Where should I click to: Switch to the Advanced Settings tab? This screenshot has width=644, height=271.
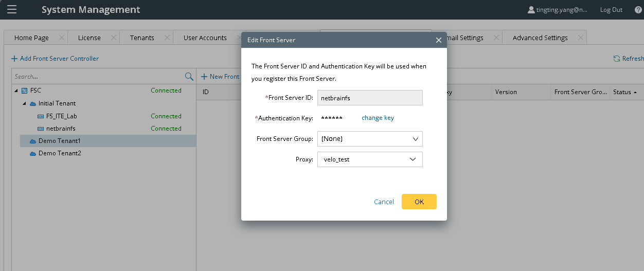[540, 38]
